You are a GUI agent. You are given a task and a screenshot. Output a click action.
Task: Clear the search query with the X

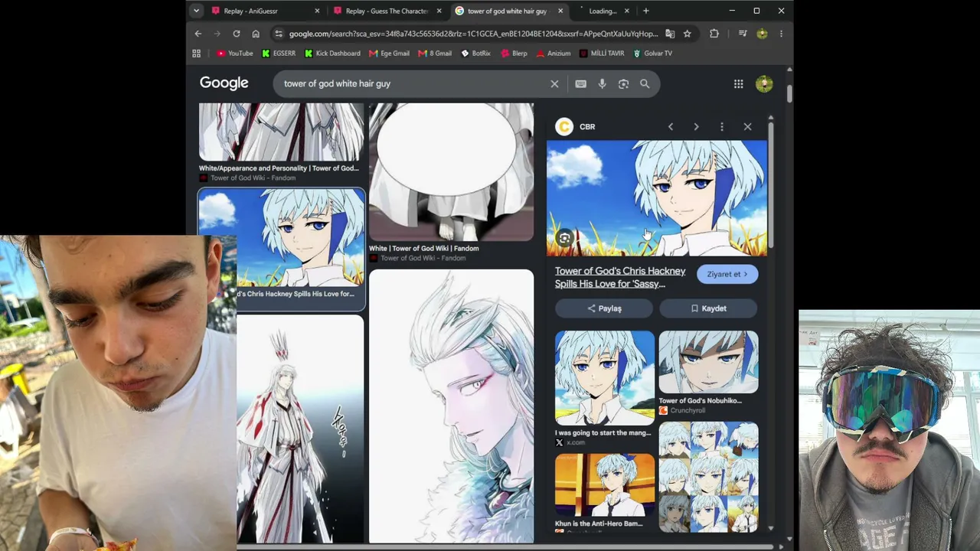tap(554, 83)
